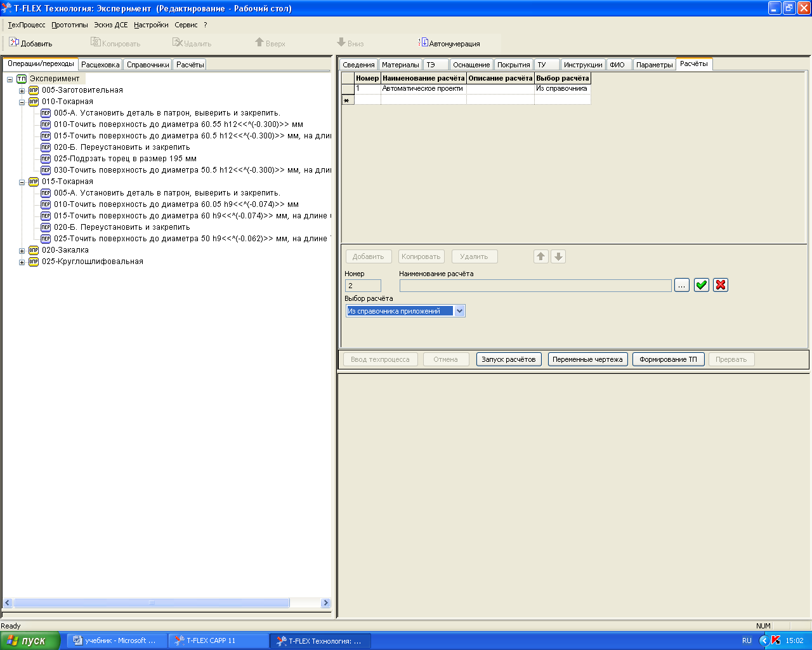
Task: Switch to the Материалы tab
Action: 400,65
